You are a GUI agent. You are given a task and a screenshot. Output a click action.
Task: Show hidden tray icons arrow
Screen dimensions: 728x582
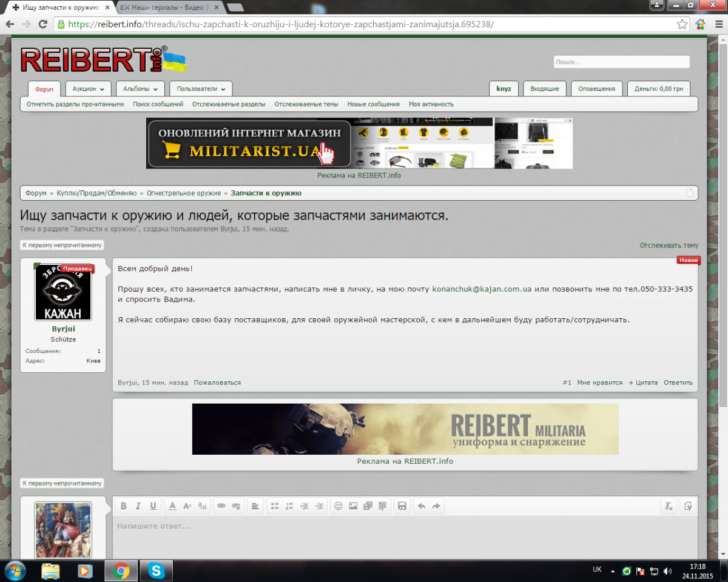613,571
